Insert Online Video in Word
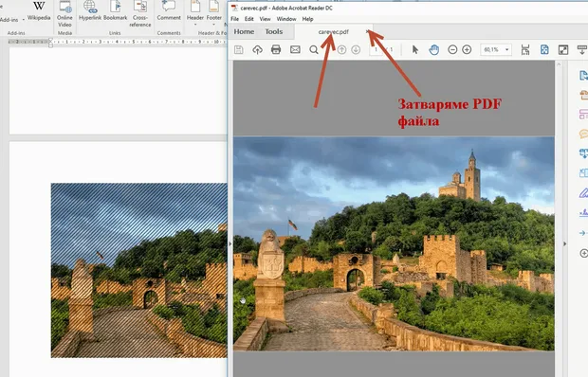This screenshot has height=377, width=588. [x=64, y=14]
